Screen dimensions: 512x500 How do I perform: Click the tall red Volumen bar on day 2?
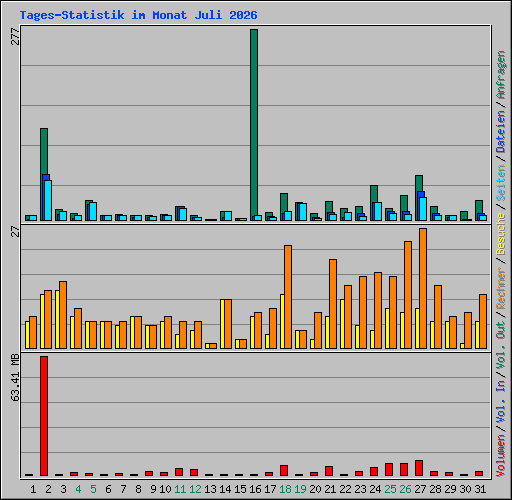tap(44, 416)
